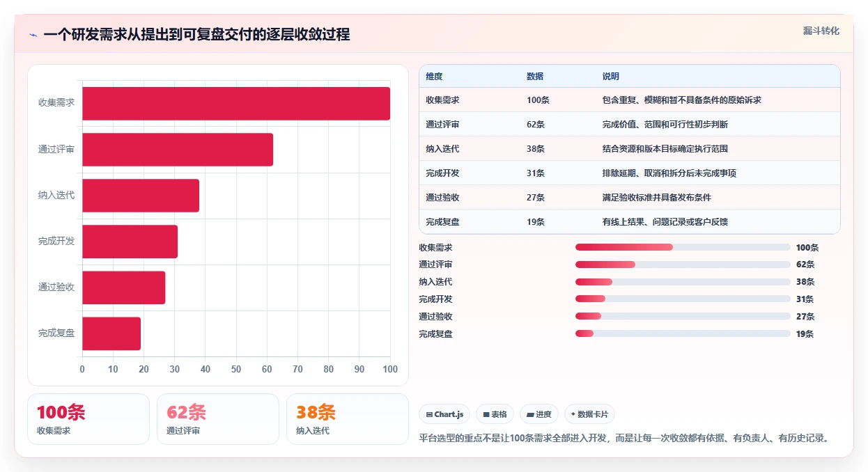Click the 收集需求 progress bar showing 100条

tap(683, 247)
